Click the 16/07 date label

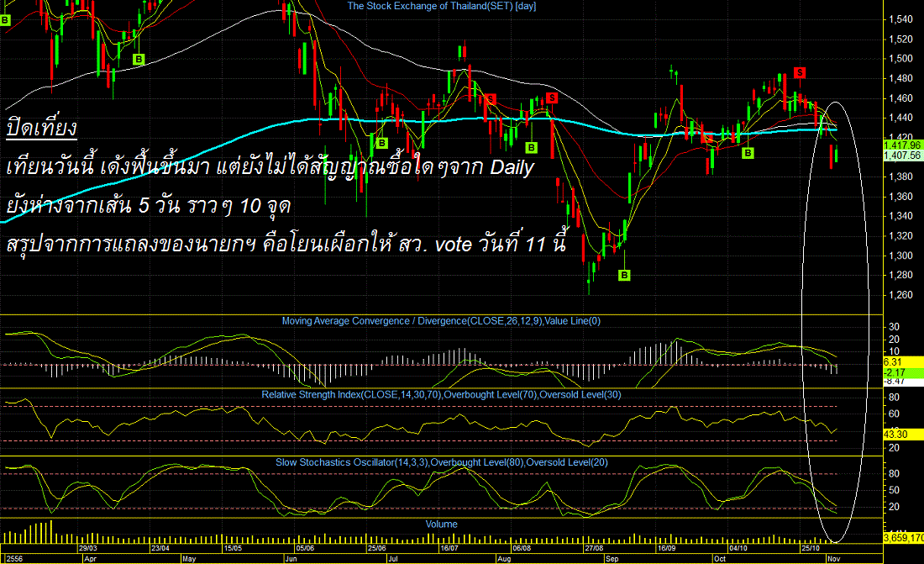click(x=449, y=548)
